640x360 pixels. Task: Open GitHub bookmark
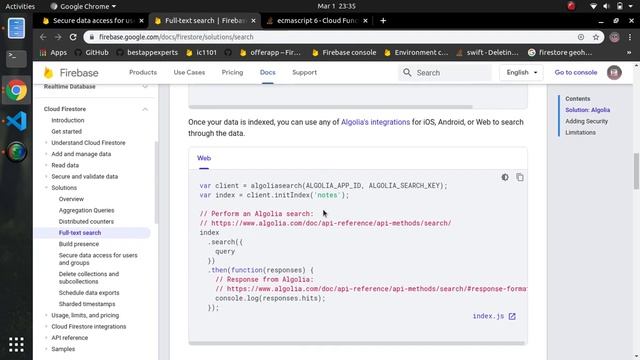(x=92, y=53)
